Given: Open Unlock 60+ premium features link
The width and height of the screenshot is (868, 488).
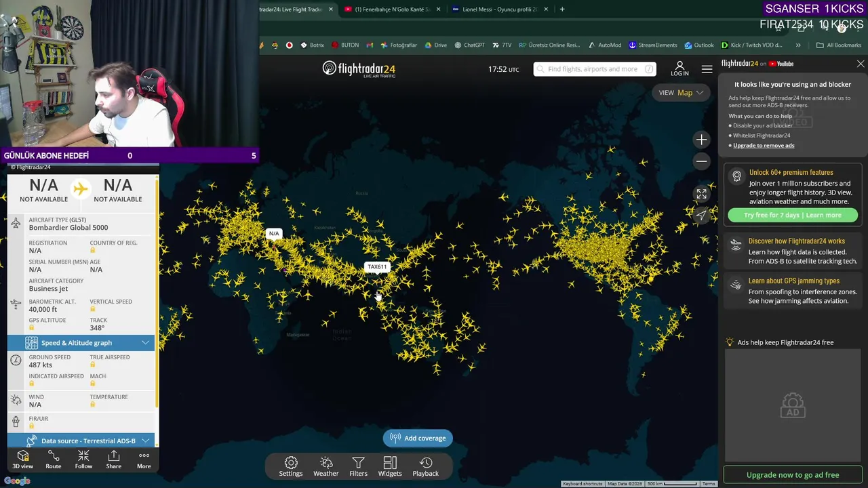Looking at the screenshot, I should (x=791, y=173).
